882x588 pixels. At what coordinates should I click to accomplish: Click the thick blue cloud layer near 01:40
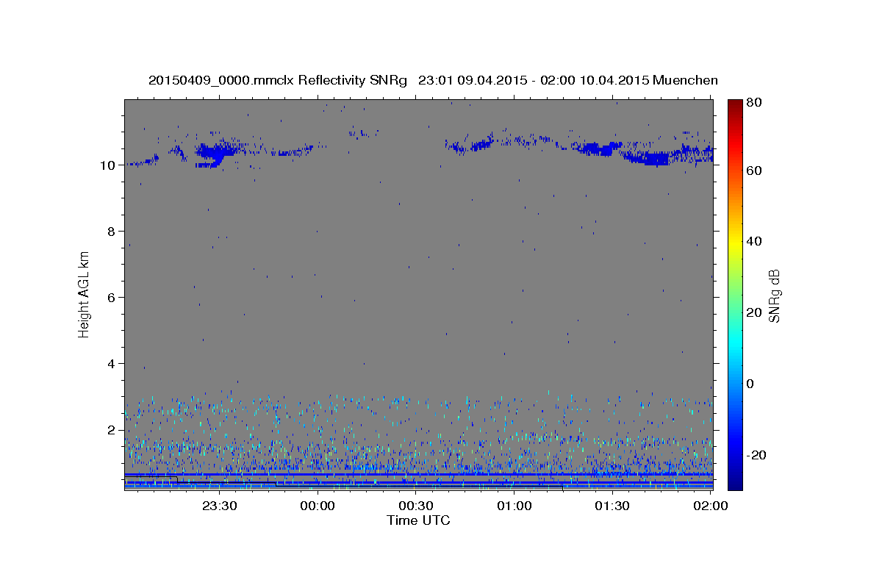(649, 158)
